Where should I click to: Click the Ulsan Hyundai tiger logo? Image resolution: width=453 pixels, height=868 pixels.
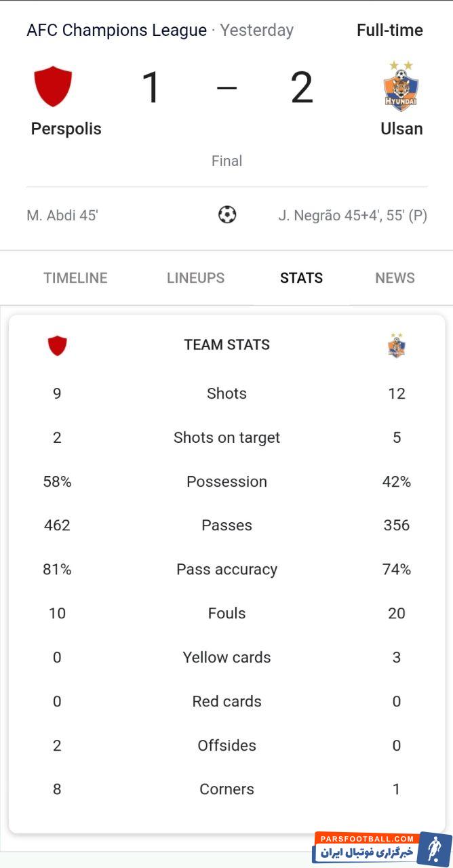(401, 86)
